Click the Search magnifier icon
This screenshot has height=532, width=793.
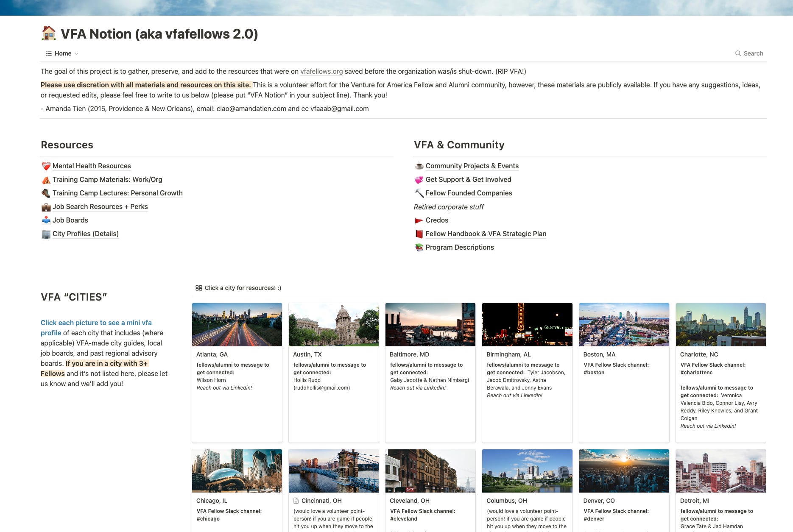(x=738, y=53)
